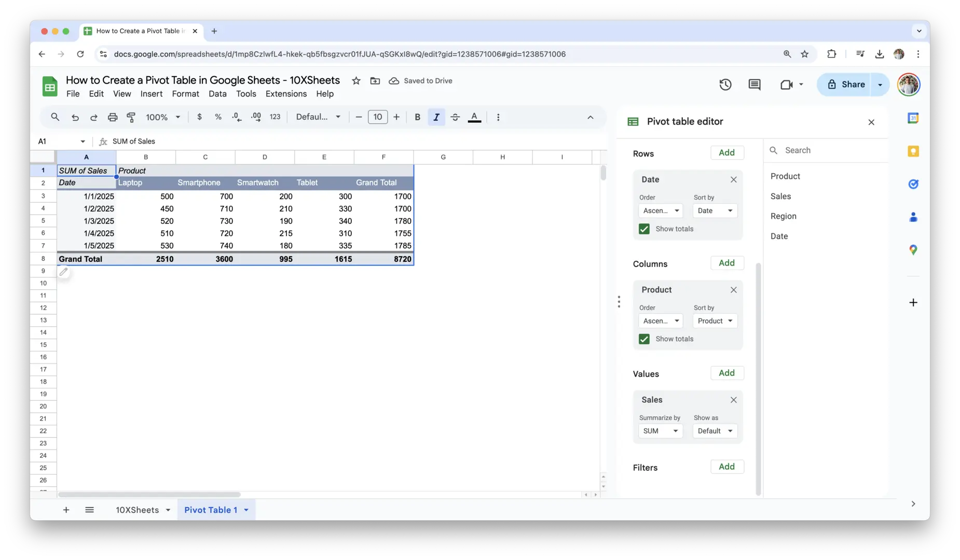Click the paint format roller icon

(x=131, y=117)
